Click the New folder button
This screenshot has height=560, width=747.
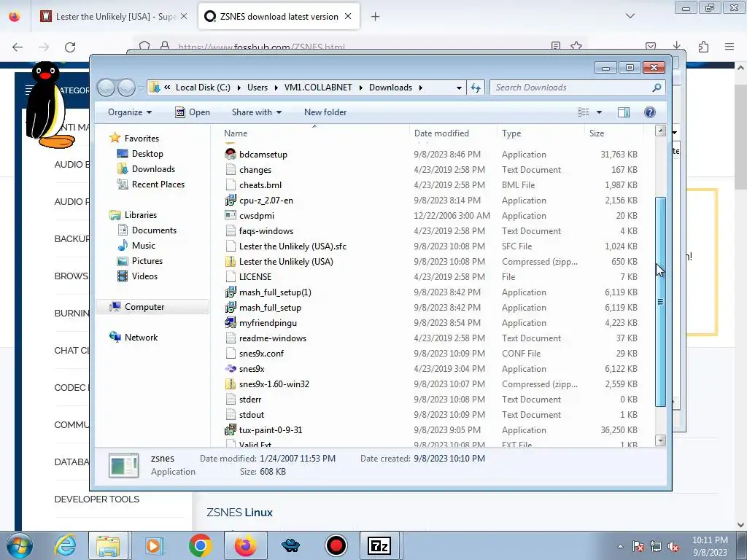(x=325, y=112)
